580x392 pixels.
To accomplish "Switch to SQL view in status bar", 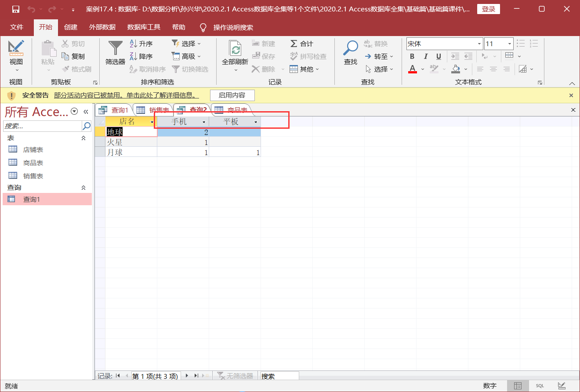I will tap(540, 386).
